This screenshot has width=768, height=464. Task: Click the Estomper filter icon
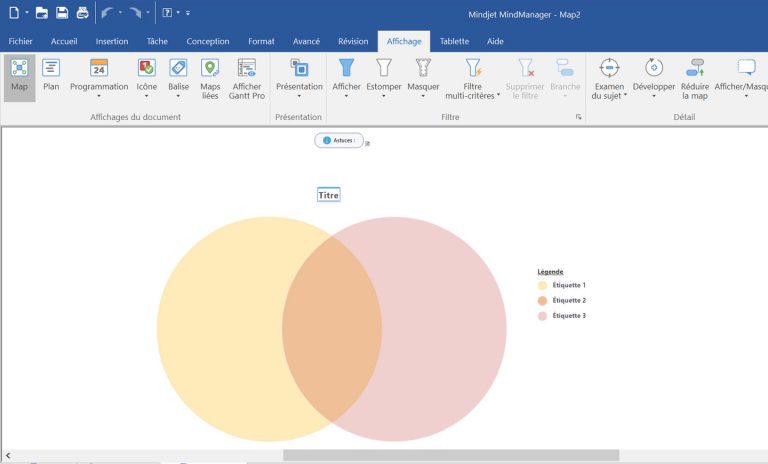coord(383,75)
